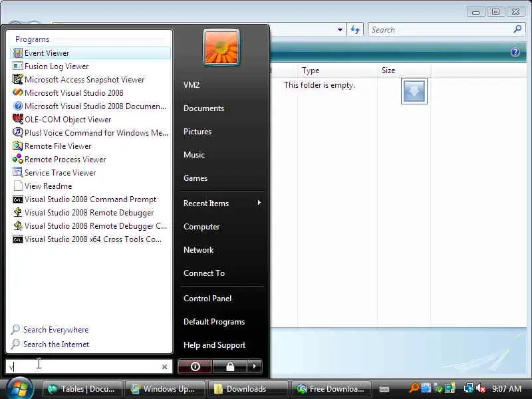Open Music from Start menu

[194, 155]
